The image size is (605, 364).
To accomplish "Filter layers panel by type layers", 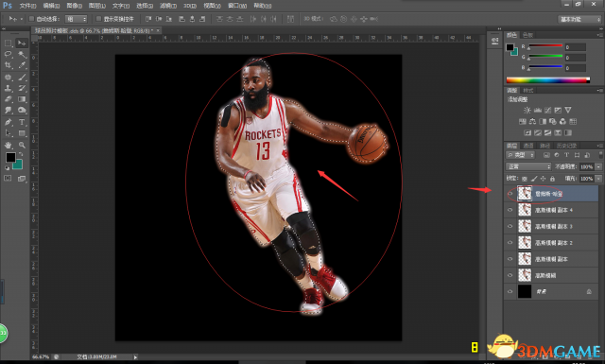I will [x=566, y=155].
